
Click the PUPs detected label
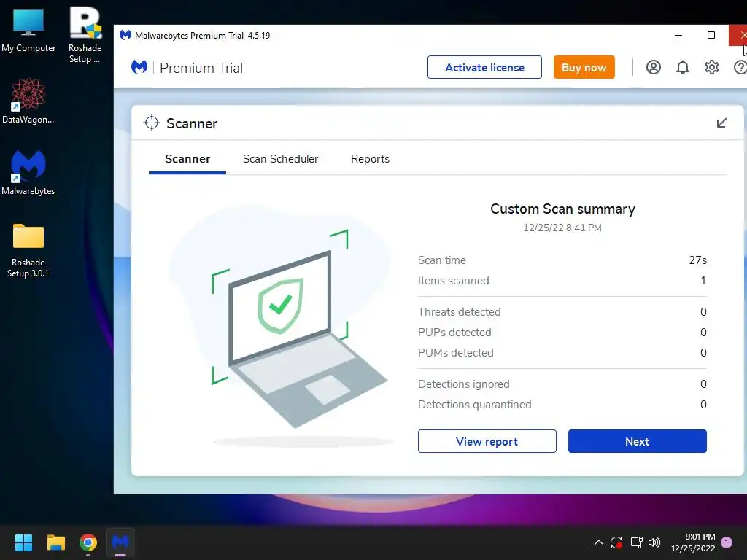coord(454,332)
